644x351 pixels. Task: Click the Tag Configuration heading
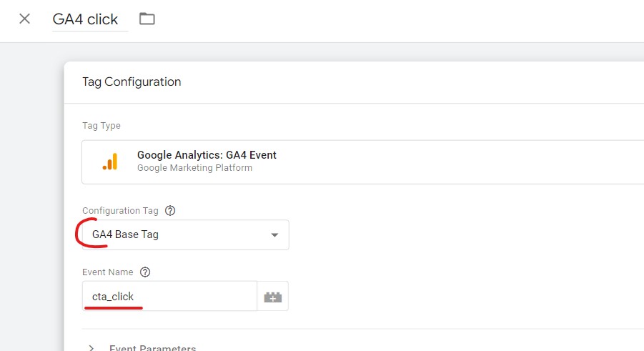tap(132, 81)
